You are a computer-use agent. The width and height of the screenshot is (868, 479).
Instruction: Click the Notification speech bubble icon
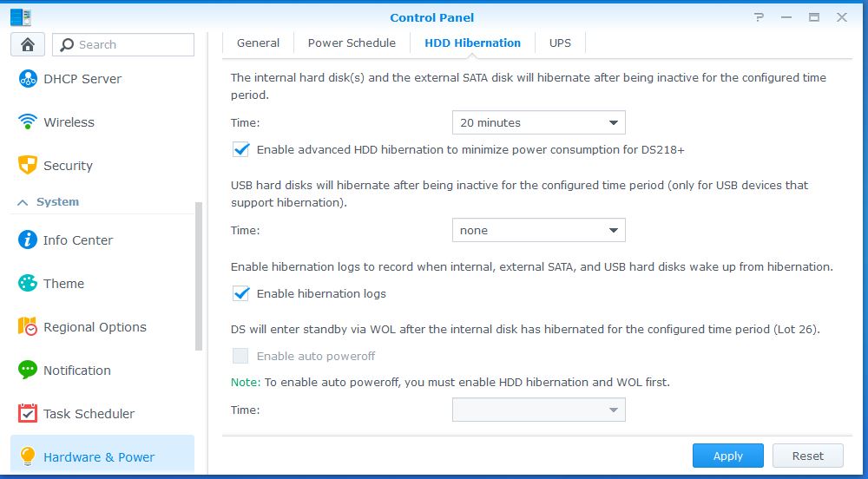(28, 371)
